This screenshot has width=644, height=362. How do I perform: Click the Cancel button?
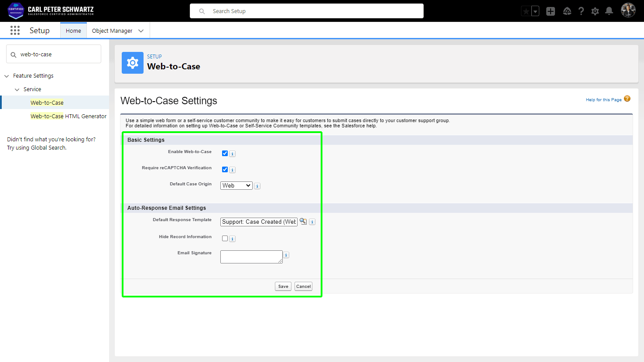click(x=303, y=287)
